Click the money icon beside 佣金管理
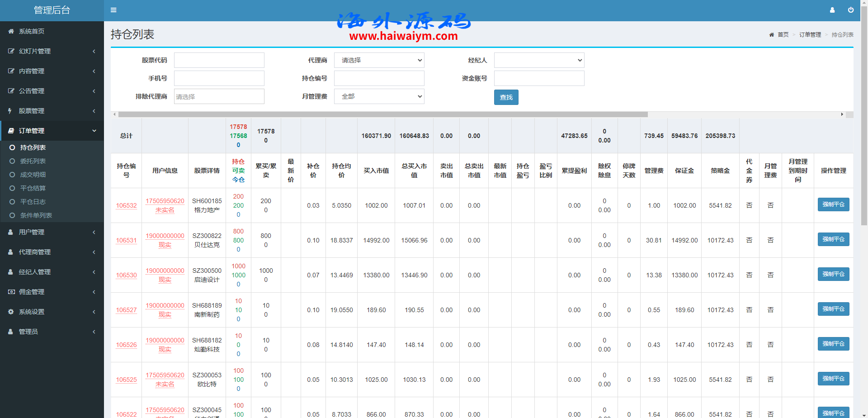Image resolution: width=868 pixels, height=418 pixels. pos(11,292)
